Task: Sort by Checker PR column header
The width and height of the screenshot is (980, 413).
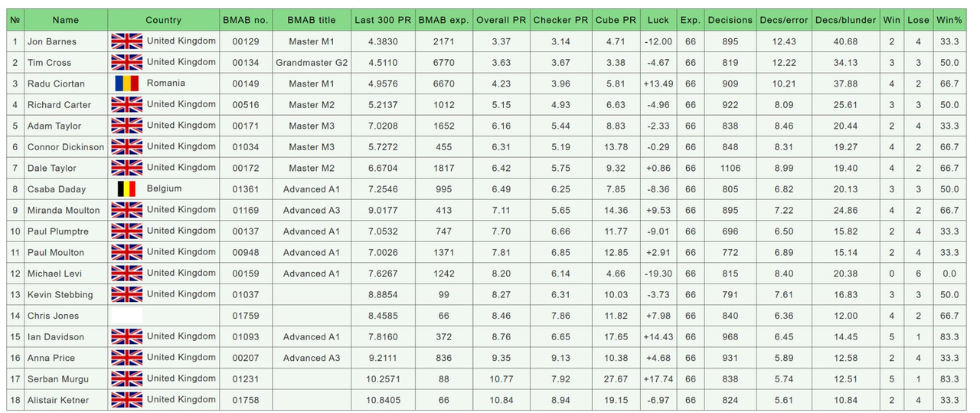Action: coord(560,20)
